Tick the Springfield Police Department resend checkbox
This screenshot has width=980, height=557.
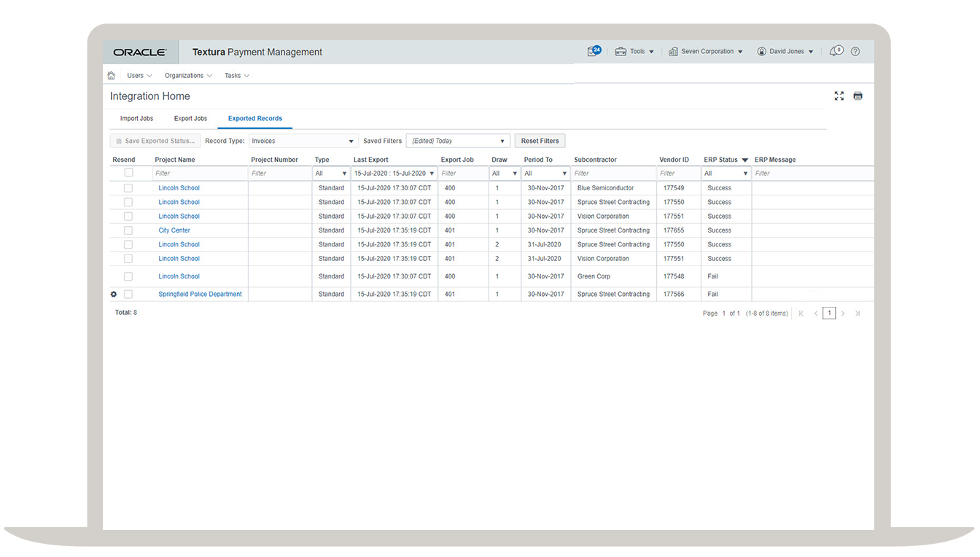(128, 294)
